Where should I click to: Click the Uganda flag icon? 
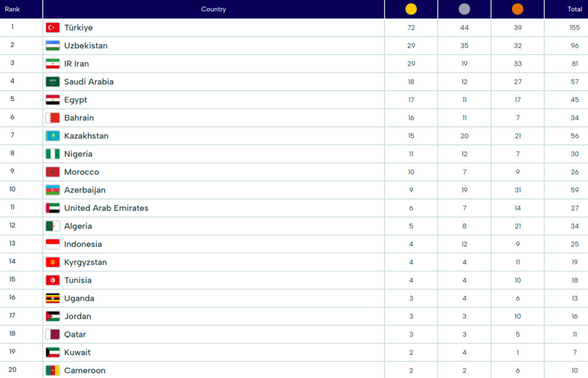(53, 299)
